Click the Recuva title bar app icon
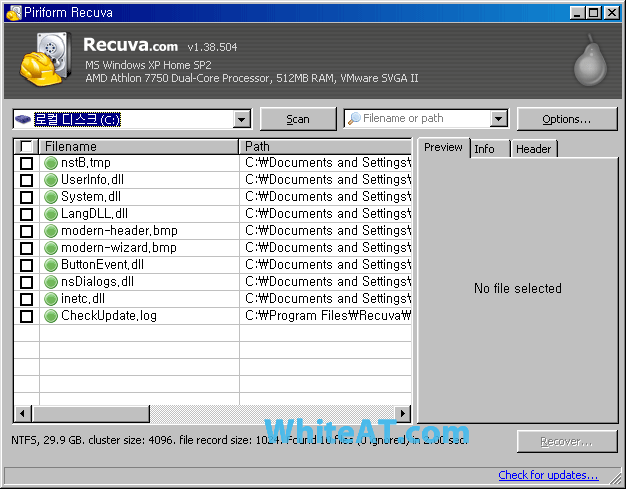The height and width of the screenshot is (489, 626). coord(14,13)
